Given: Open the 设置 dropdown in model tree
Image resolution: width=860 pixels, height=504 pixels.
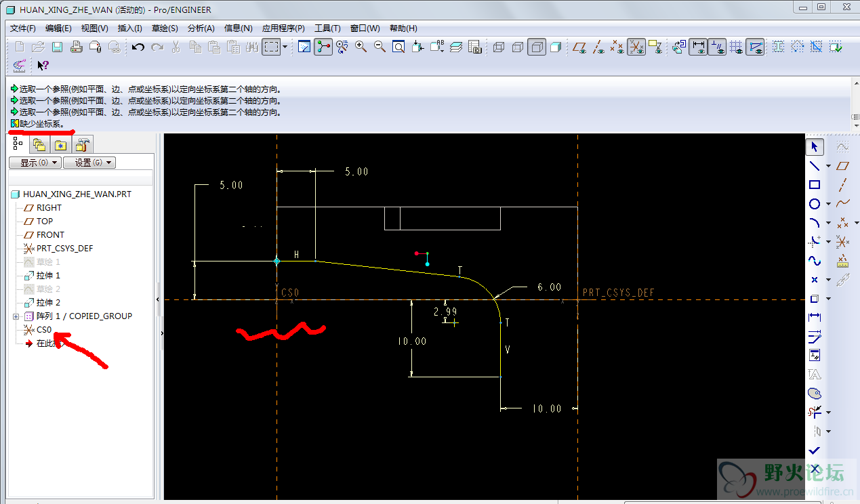Looking at the screenshot, I should (x=89, y=163).
